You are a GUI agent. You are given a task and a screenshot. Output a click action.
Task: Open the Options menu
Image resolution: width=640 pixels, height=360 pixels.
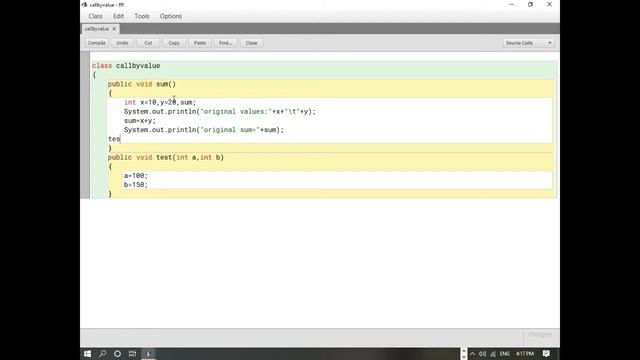tap(171, 16)
